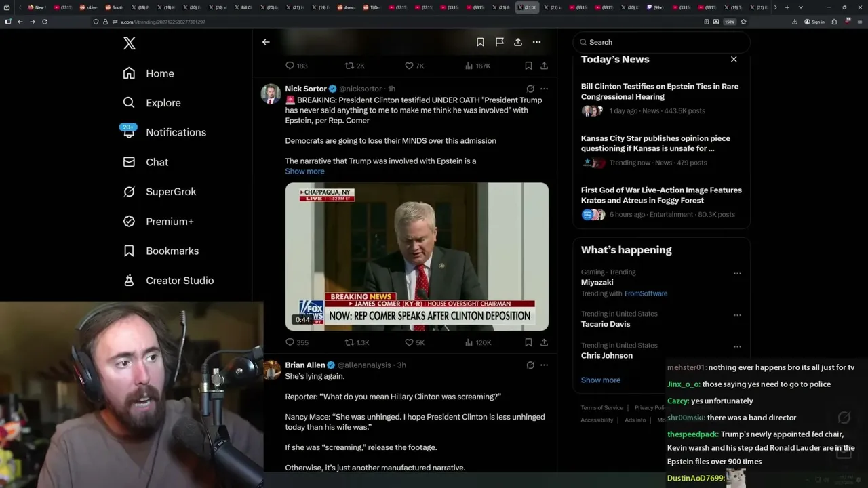
Task: Open Brian Allen's profile name link
Action: coord(305,365)
